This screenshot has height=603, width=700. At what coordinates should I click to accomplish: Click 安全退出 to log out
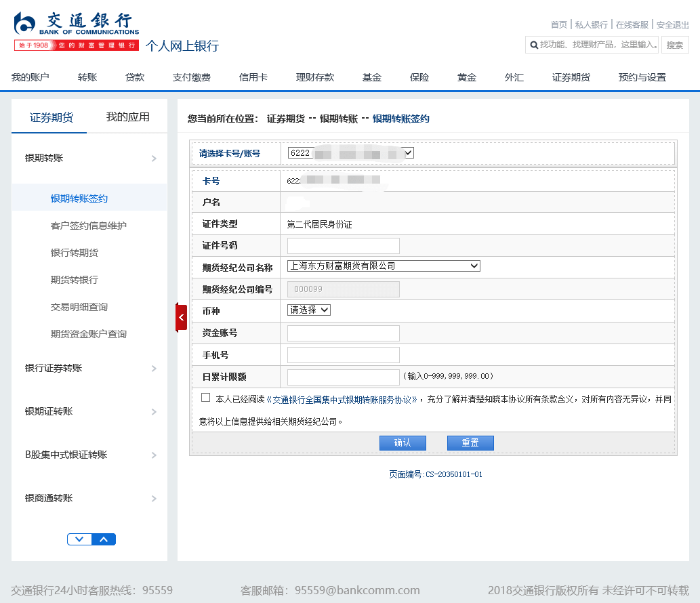[672, 24]
